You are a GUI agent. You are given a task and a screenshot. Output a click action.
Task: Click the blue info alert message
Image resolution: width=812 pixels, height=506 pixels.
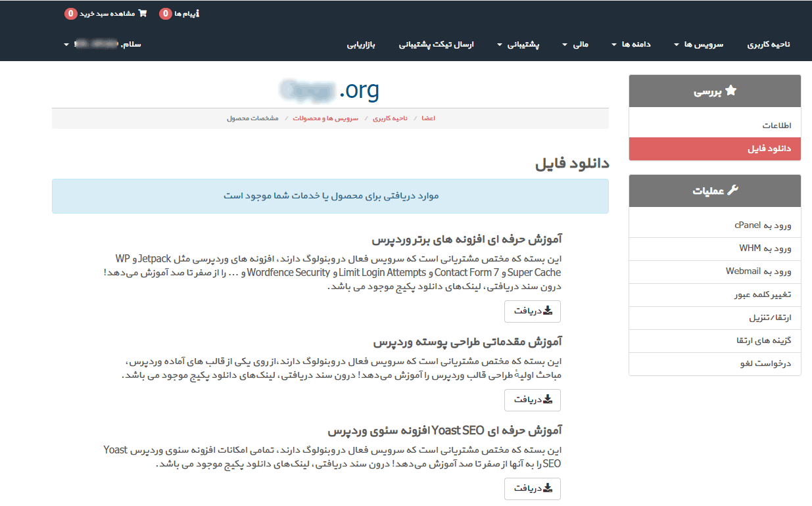point(330,196)
